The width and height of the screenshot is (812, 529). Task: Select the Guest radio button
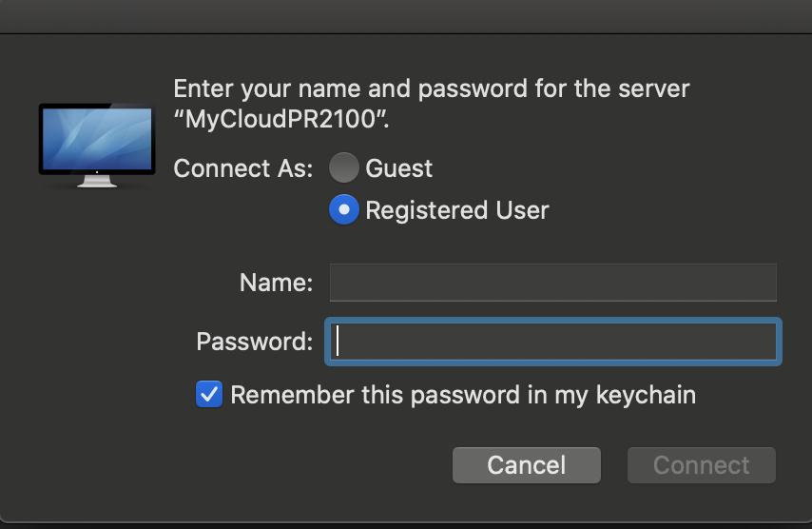point(344,168)
